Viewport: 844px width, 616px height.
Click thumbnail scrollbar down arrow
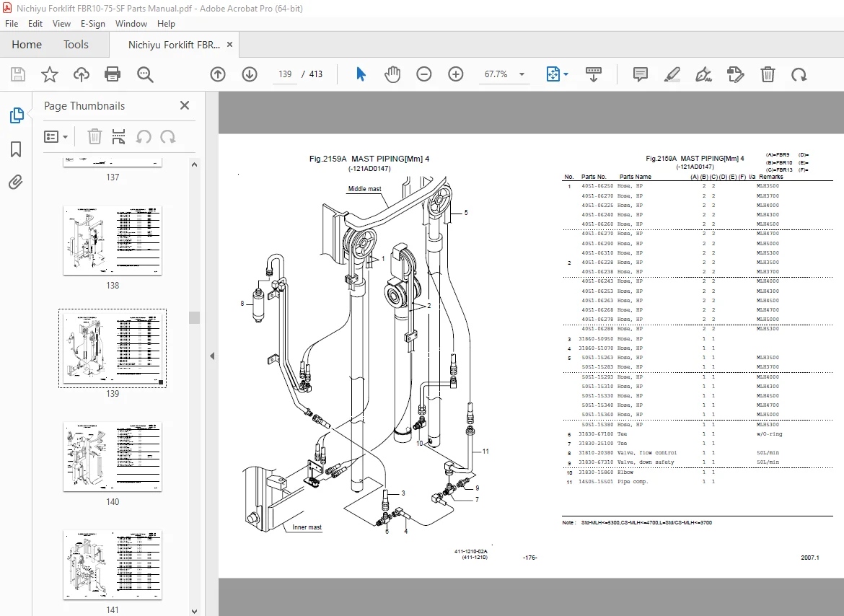pos(194,611)
